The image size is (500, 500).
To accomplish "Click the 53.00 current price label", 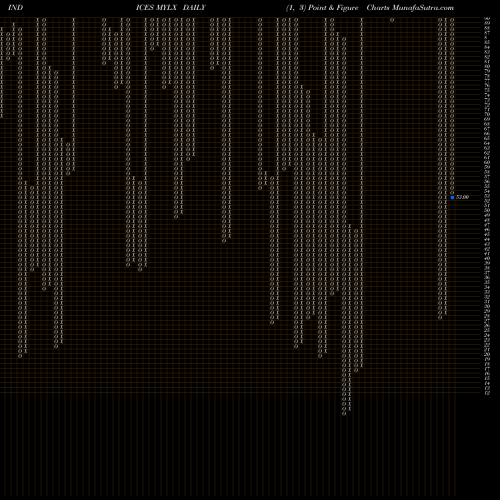I will 462,197.
